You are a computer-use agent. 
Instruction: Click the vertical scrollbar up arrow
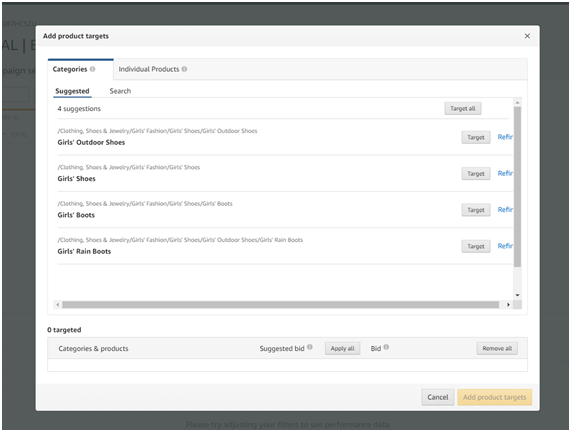coord(517,103)
